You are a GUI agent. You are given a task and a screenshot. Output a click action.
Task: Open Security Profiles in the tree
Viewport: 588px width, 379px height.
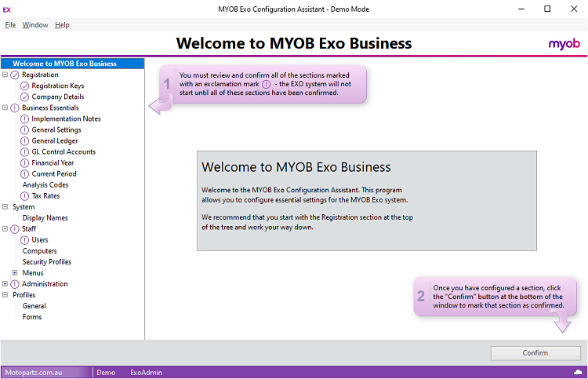pos(46,261)
